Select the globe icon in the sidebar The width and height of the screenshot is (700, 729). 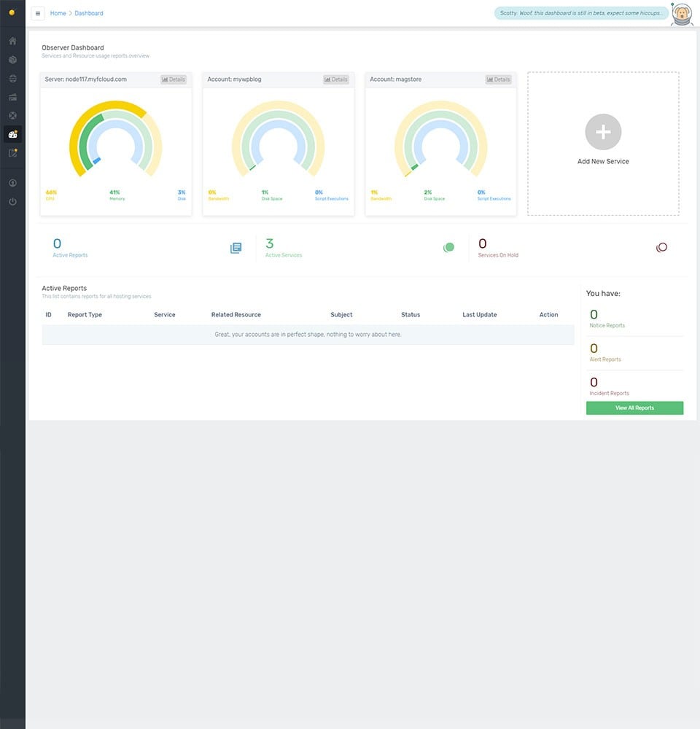click(12, 79)
